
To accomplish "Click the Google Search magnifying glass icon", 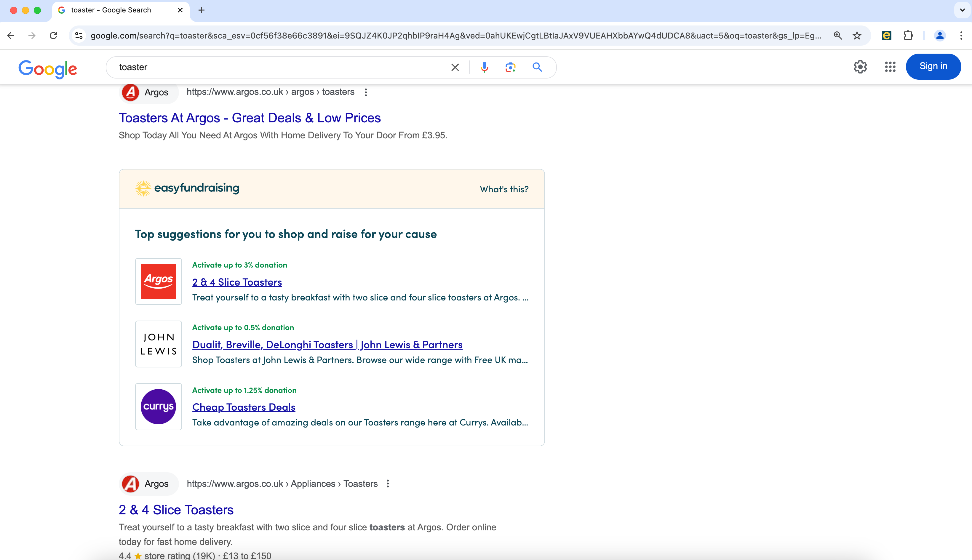I will coord(537,67).
